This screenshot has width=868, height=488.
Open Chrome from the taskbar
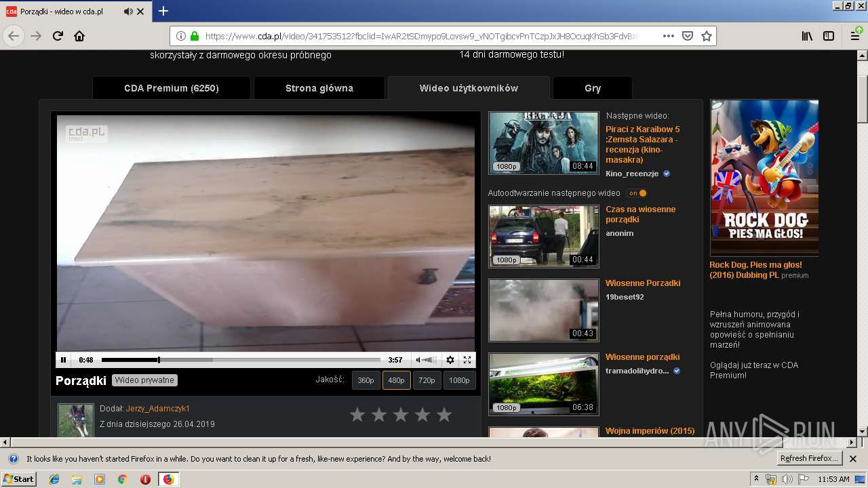(122, 479)
